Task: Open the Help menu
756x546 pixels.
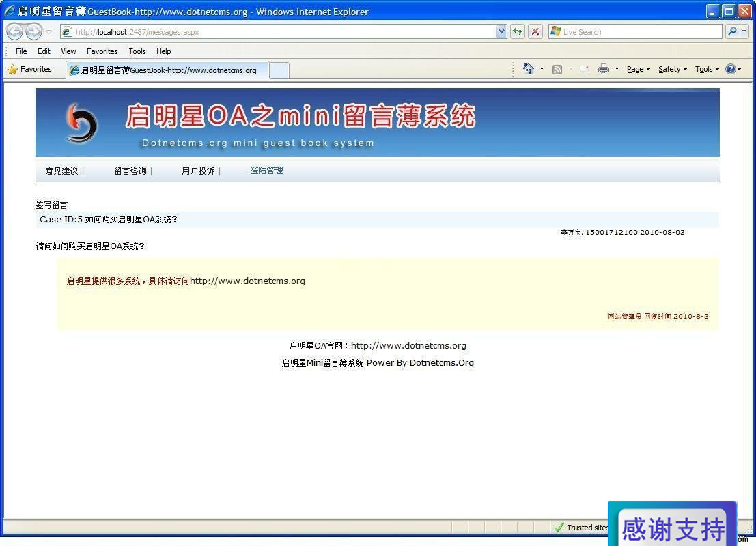Action: click(x=163, y=51)
